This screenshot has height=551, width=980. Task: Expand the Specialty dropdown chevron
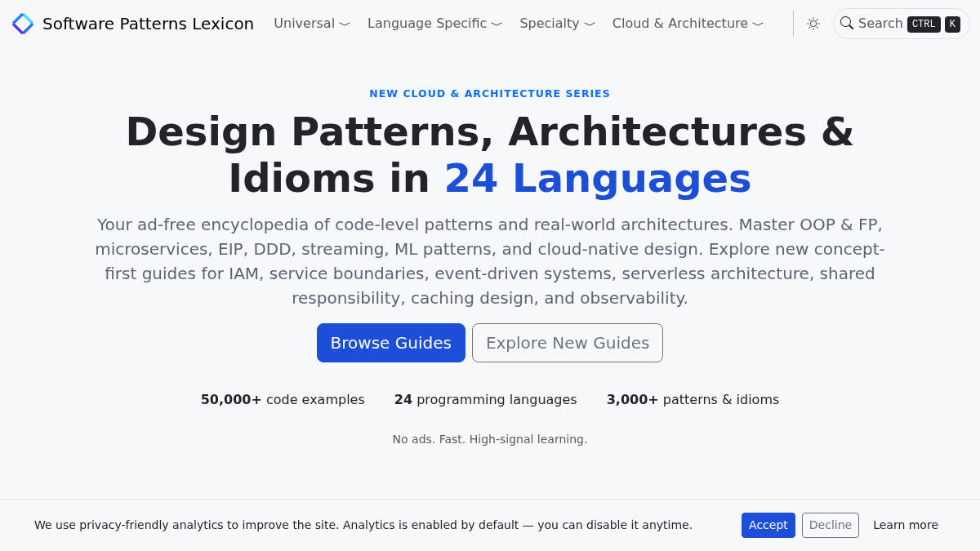590,24
